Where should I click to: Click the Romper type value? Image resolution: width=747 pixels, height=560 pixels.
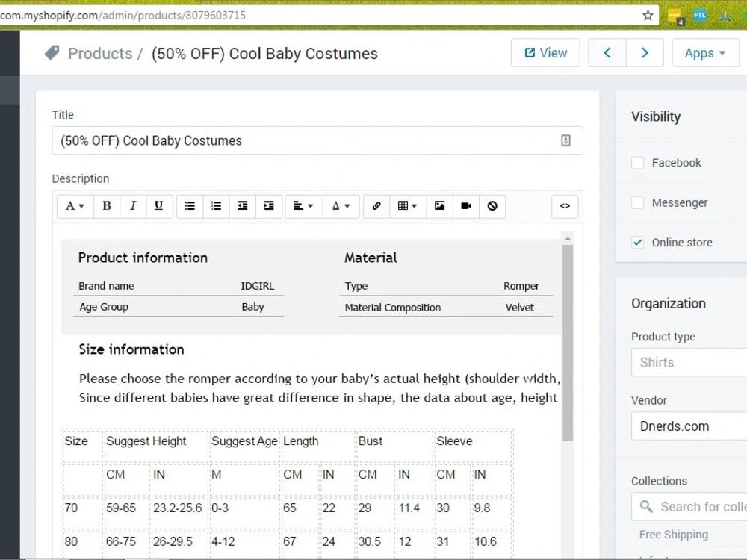tap(521, 286)
